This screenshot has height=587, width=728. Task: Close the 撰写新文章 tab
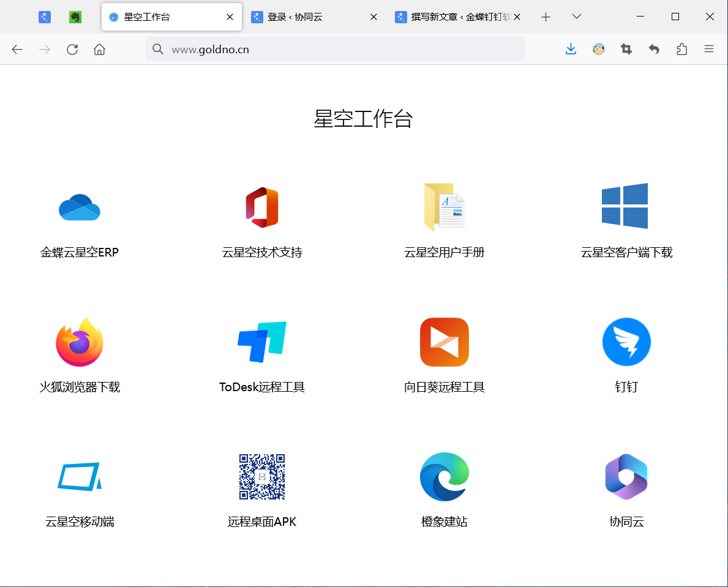point(517,17)
